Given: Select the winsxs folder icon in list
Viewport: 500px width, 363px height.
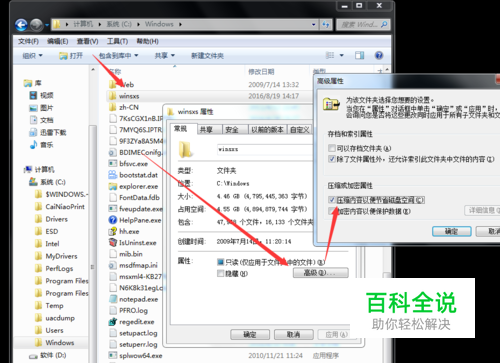Looking at the screenshot, I should point(112,96).
